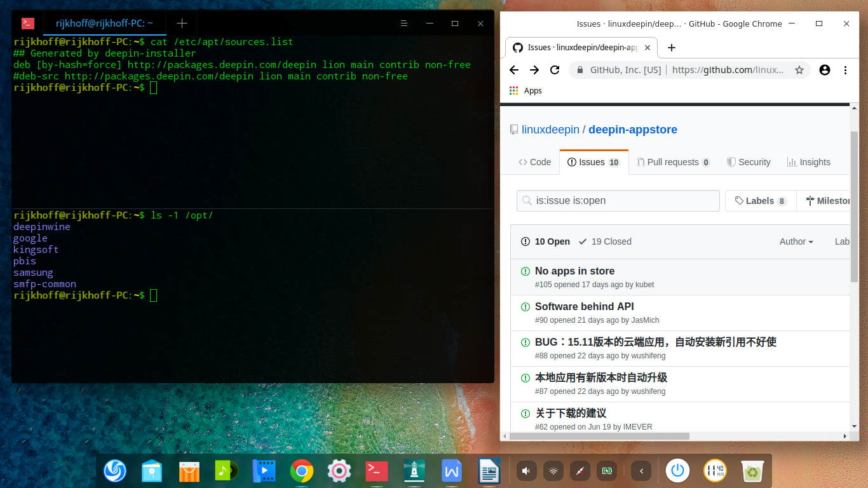Open the Milestones button
The image size is (868, 488).
tap(824, 201)
